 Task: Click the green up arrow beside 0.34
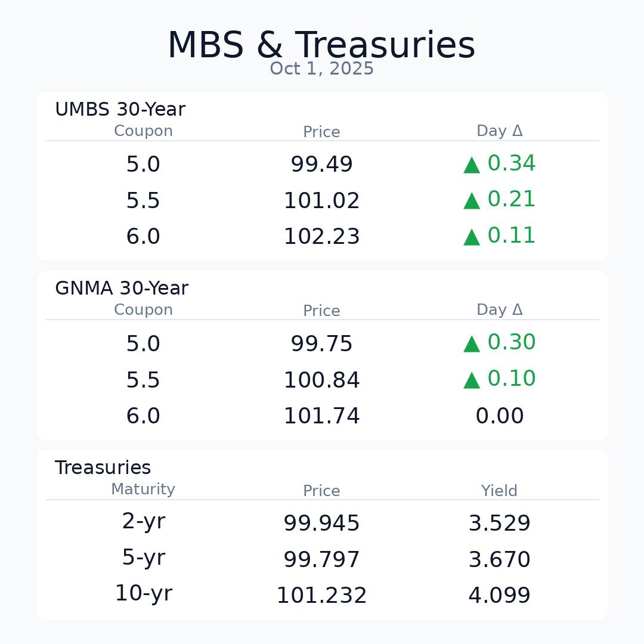[x=472, y=165]
